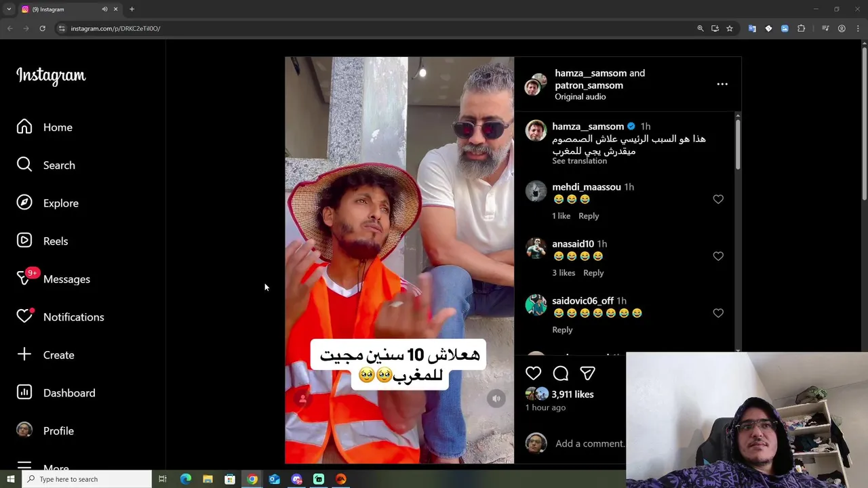Screen dimensions: 868x488
Task: Expand the Chrome tab search dropdown
Action: pyautogui.click(x=9, y=9)
